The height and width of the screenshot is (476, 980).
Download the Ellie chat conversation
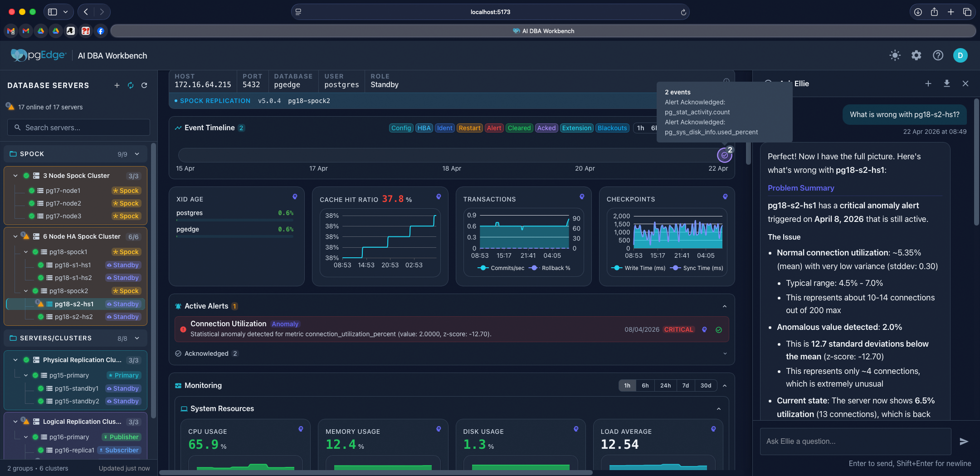click(947, 83)
